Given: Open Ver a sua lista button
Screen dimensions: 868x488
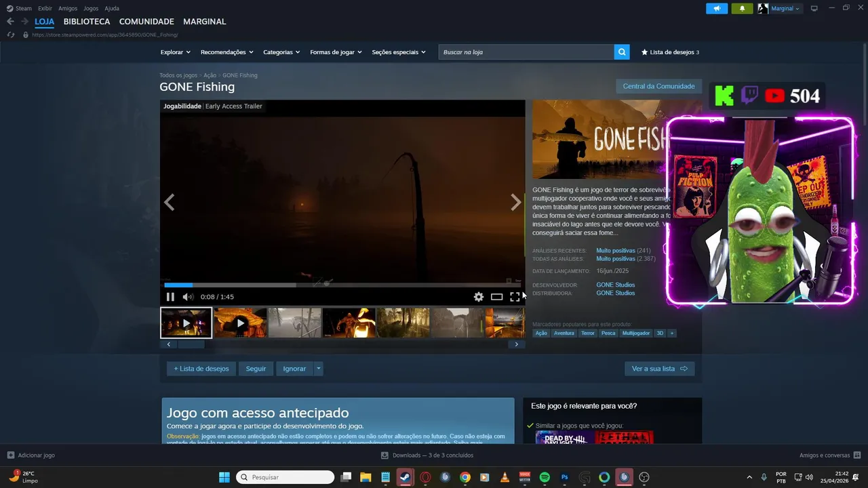Looking at the screenshot, I should pos(659,369).
